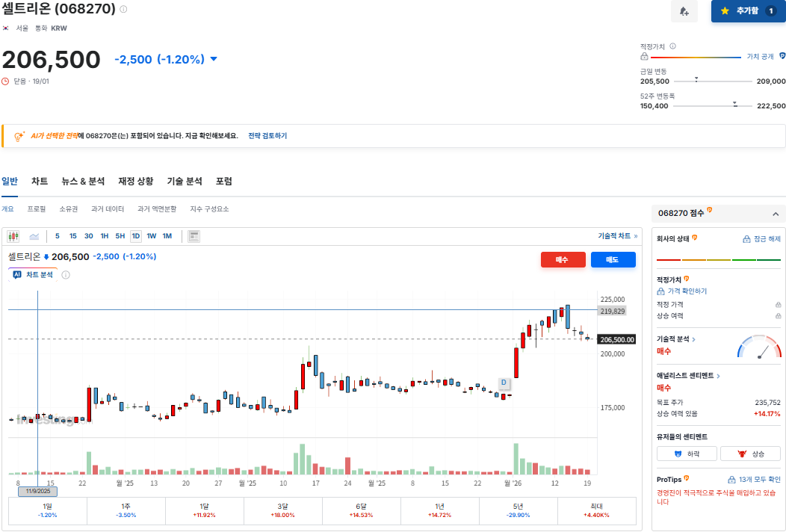Select the 6달 performance period
Viewport: 786px width, 532px height.
coord(362,511)
